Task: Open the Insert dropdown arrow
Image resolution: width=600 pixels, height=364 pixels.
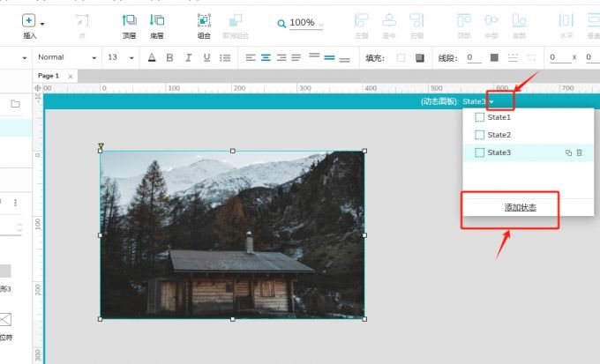Action: (x=42, y=24)
